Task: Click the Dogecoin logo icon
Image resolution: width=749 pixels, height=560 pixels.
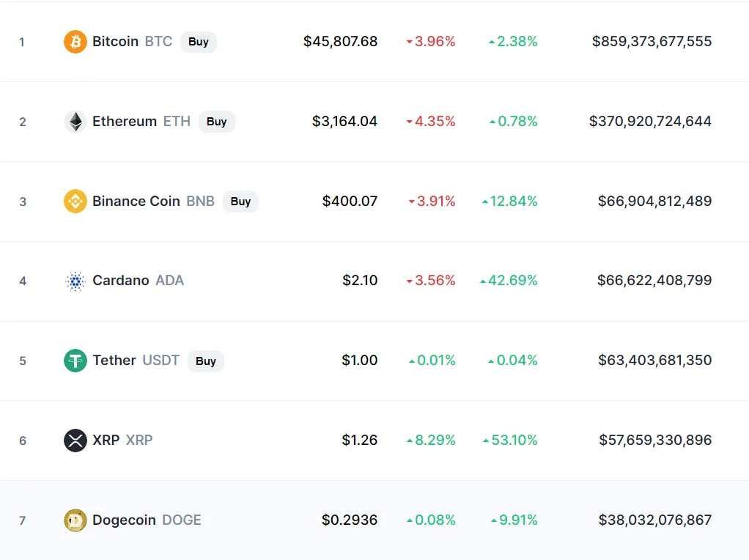Action: [x=75, y=520]
